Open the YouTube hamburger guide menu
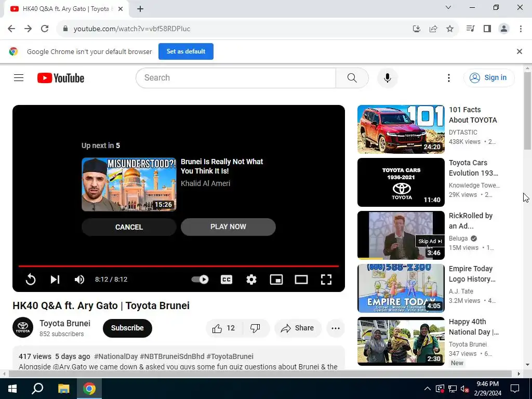The image size is (532, 399). (19, 78)
